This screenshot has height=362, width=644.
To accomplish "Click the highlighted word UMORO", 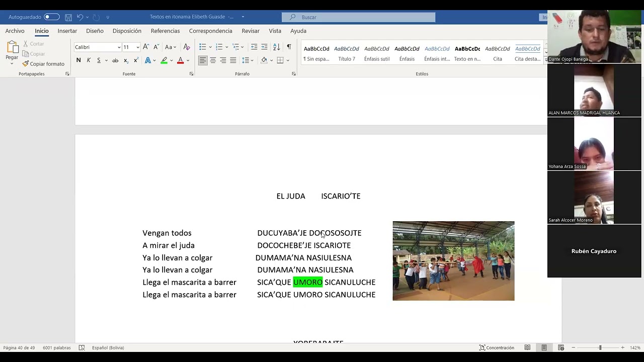I will tap(307, 282).
